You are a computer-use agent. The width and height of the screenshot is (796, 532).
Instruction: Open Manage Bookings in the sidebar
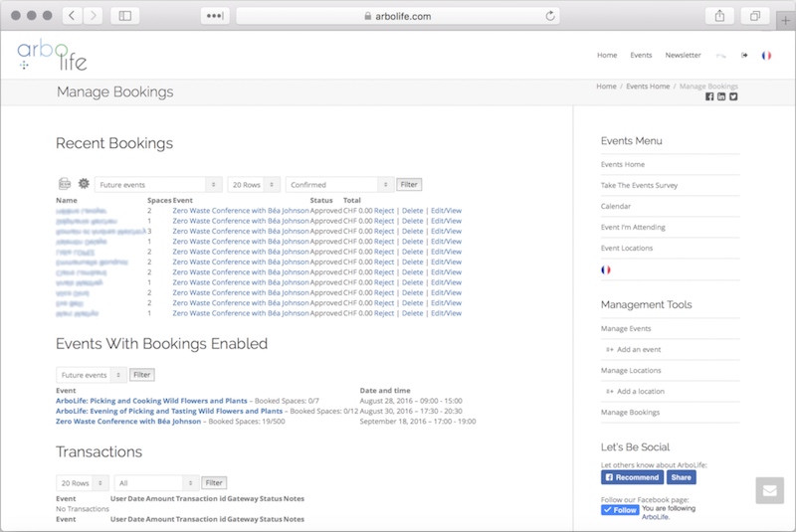coord(631,413)
